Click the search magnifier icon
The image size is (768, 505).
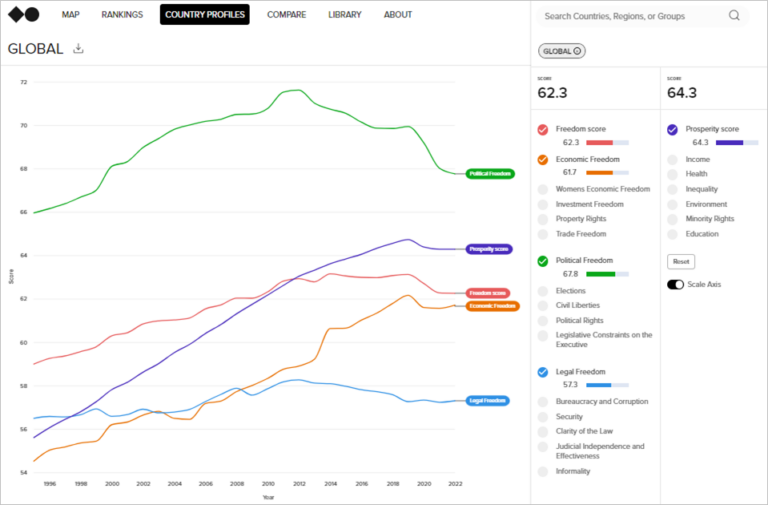pos(734,16)
